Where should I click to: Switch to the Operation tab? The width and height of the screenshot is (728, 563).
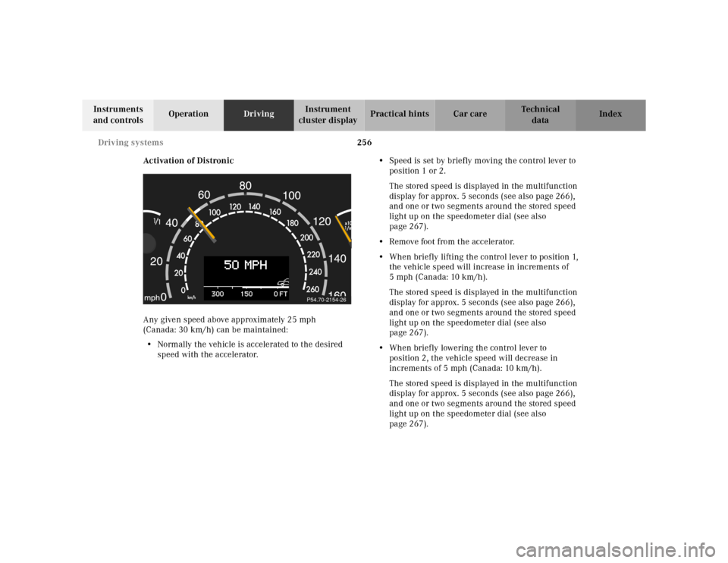coord(189,115)
